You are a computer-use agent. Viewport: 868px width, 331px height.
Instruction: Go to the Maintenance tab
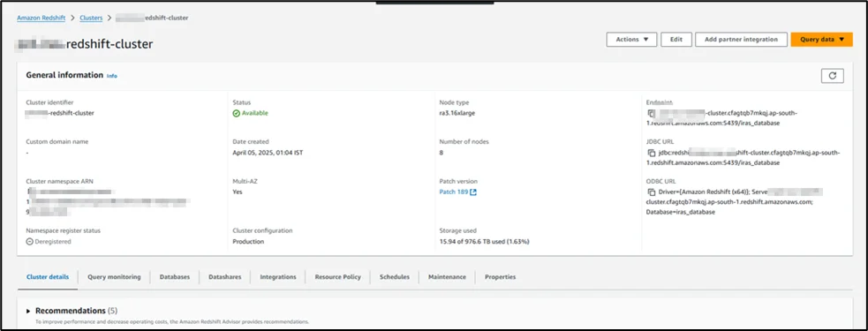point(448,277)
